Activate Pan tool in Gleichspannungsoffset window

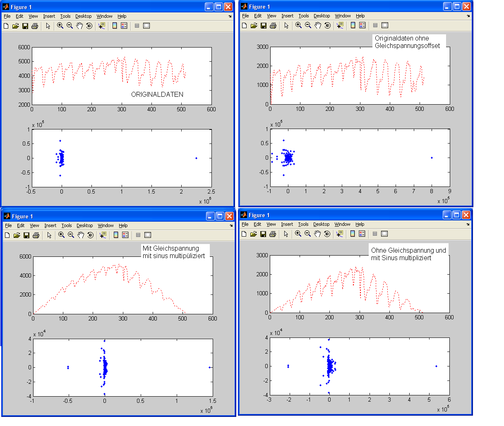[318, 25]
